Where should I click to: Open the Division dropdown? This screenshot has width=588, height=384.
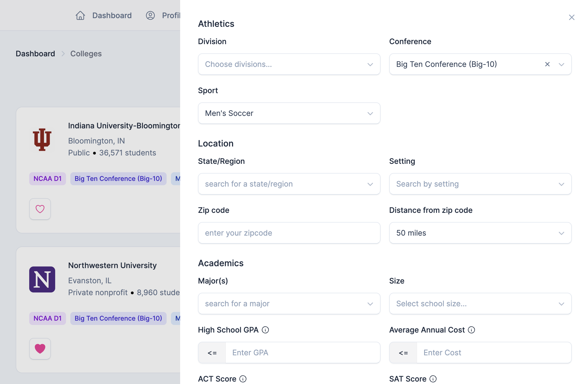[x=289, y=64]
